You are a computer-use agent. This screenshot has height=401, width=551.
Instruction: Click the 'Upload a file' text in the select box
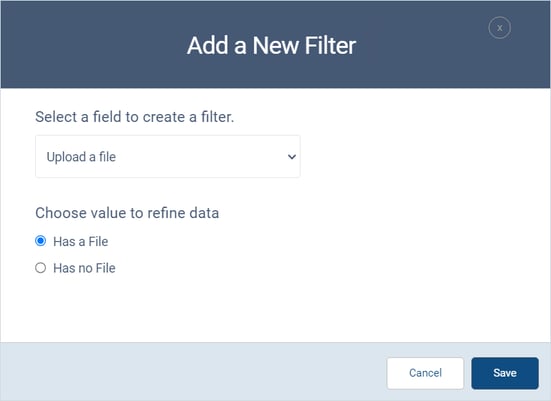[81, 157]
